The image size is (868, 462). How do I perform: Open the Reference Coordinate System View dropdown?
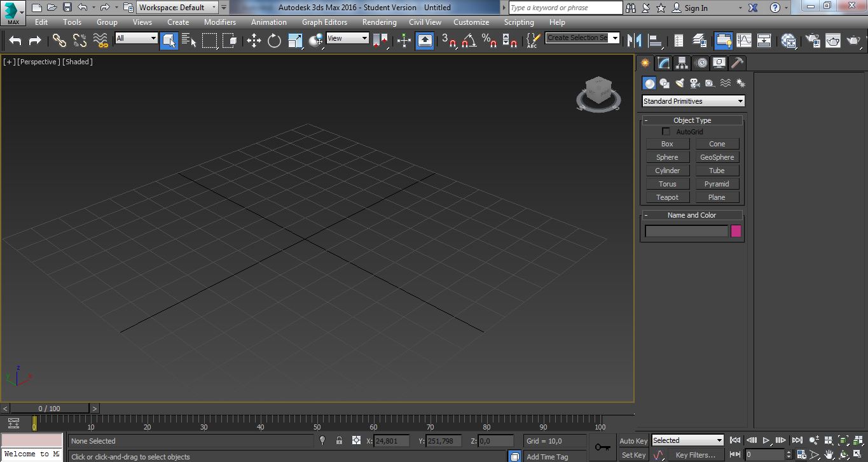pyautogui.click(x=347, y=38)
